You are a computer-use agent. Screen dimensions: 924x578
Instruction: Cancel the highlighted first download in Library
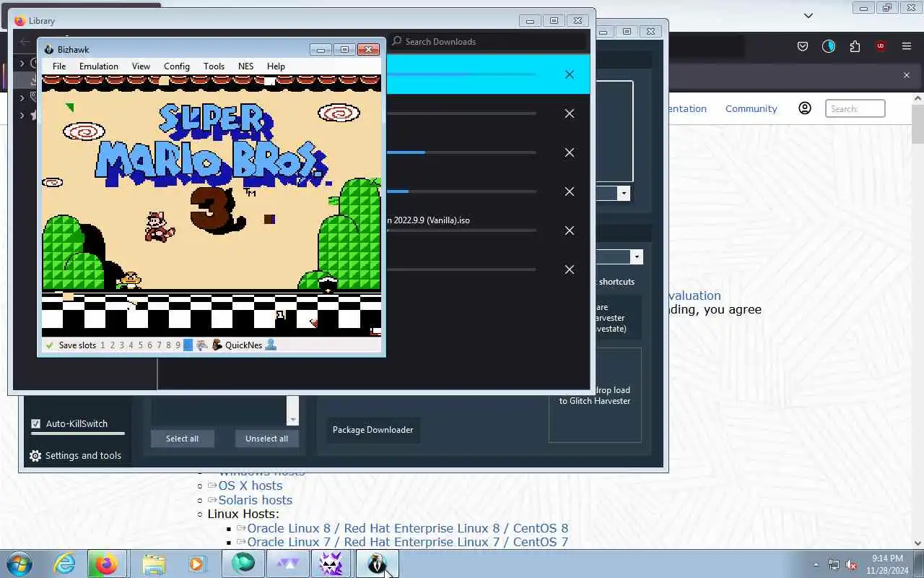570,74
